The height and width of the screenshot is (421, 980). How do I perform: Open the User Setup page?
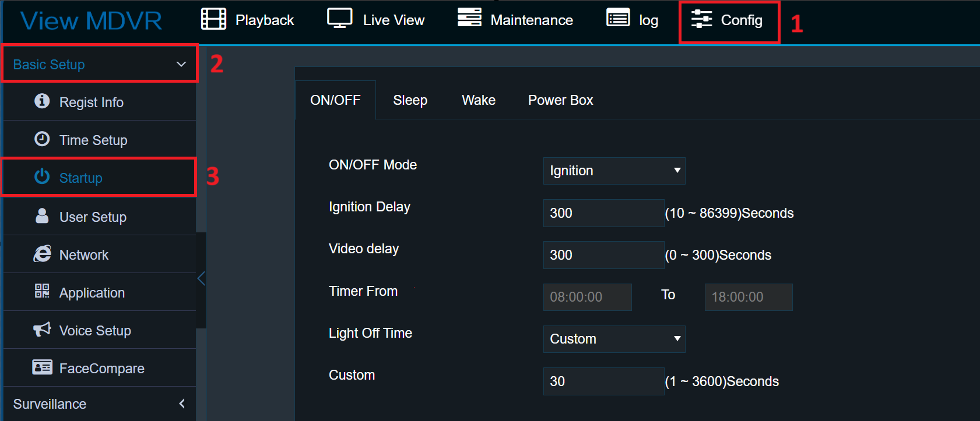(93, 217)
